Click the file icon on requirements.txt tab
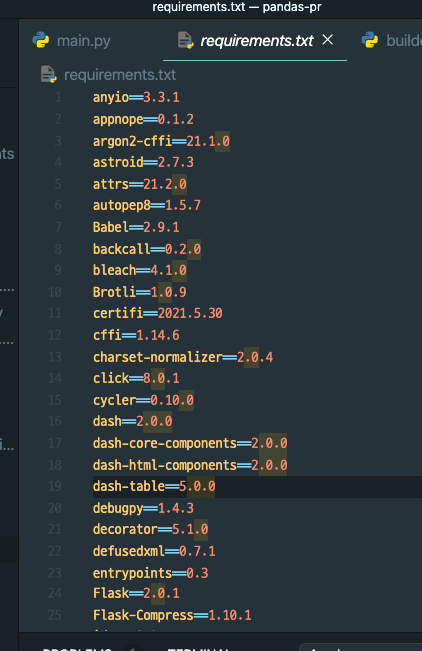Image resolution: width=422 pixels, height=651 pixels. [186, 40]
